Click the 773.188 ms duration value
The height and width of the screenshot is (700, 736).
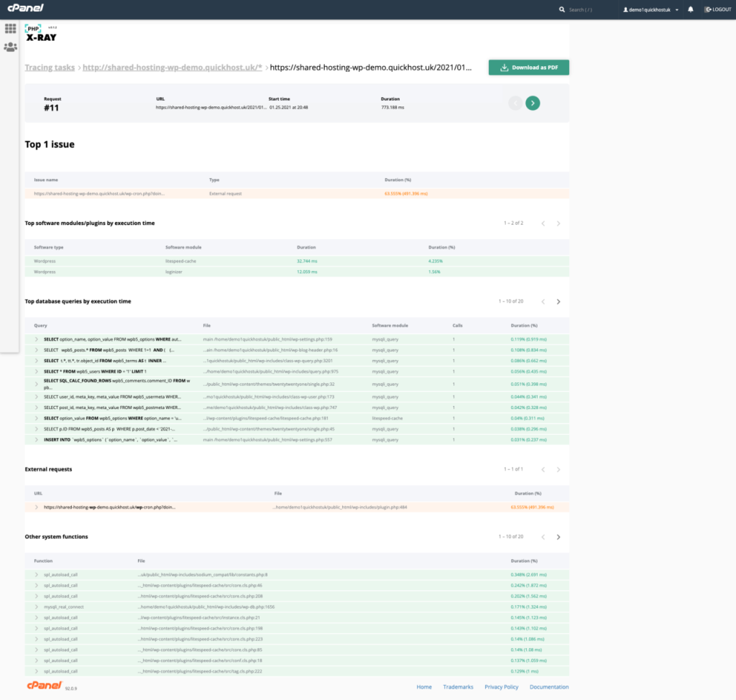point(392,108)
